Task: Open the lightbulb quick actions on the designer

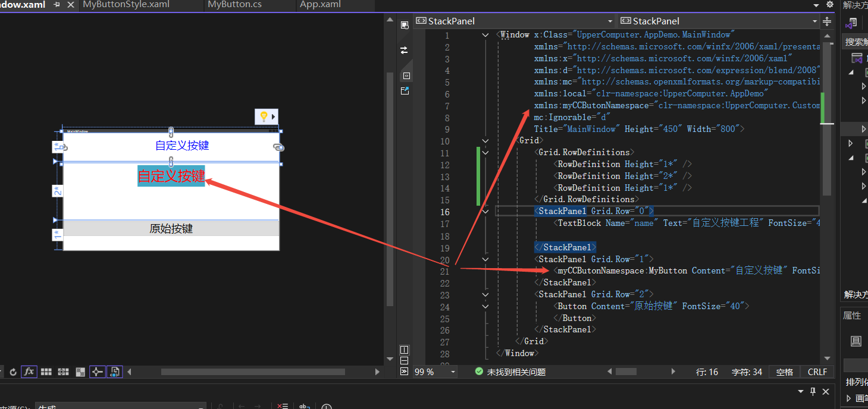Action: click(x=267, y=117)
